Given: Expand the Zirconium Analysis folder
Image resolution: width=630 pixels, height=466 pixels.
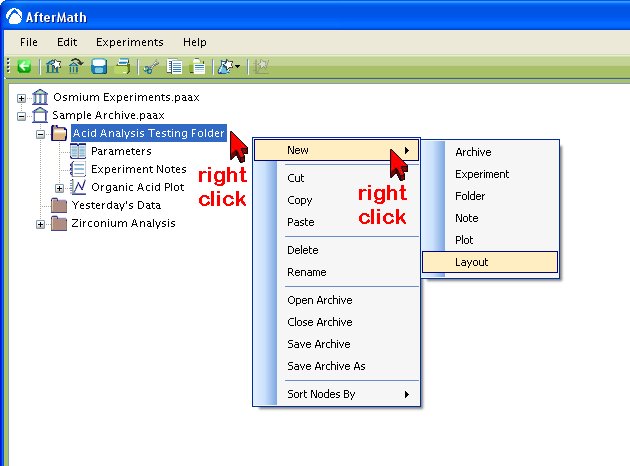Looking at the screenshot, I should [40, 224].
